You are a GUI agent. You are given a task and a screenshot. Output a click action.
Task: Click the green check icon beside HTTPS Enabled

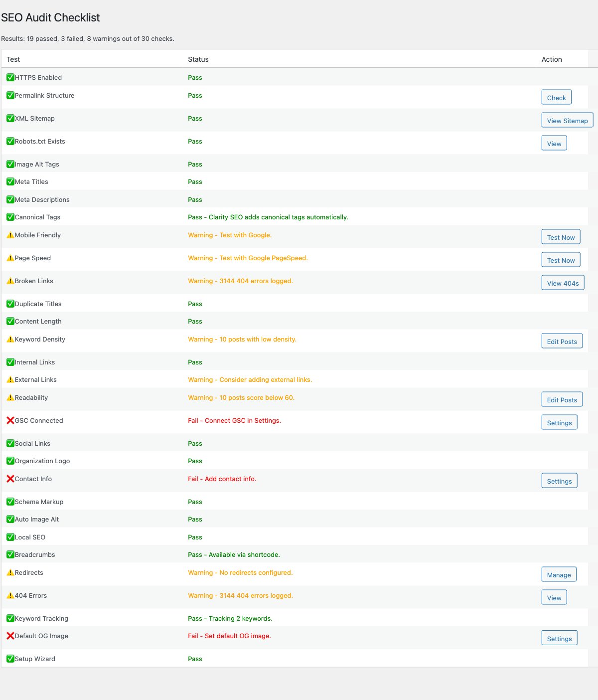[x=10, y=77]
